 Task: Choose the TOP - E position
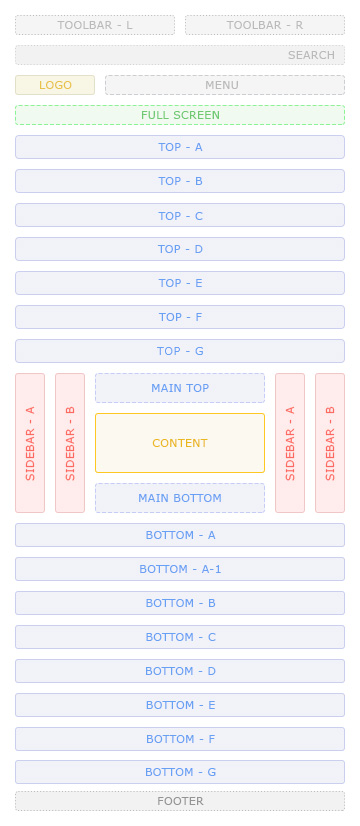point(180,283)
